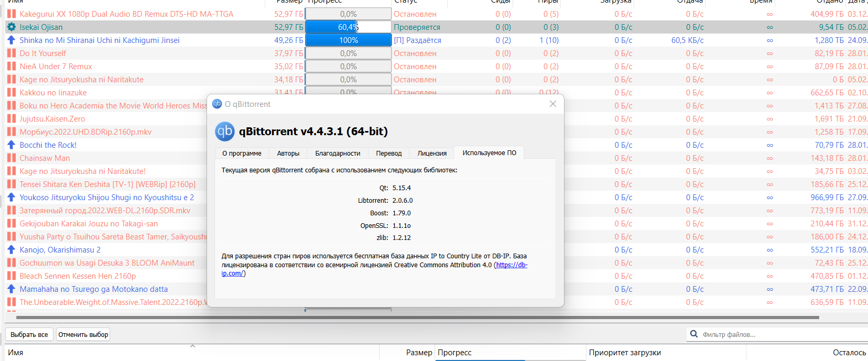This screenshot has width=868, height=361.
Task: Click the paused icon beside Do It Yourself
Action: coord(11,53)
